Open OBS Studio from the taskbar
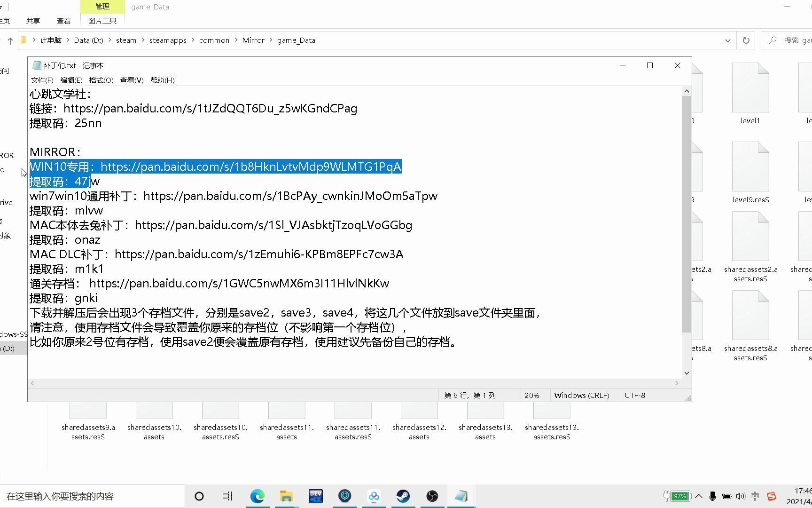Screen dimensions: 812x508 pyautogui.click(x=432, y=496)
